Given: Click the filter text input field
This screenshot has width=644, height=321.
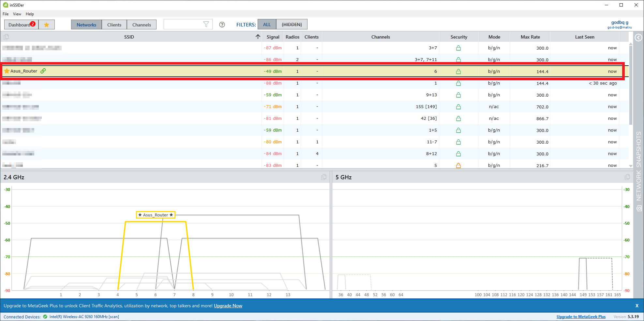Looking at the screenshot, I should [183, 24].
